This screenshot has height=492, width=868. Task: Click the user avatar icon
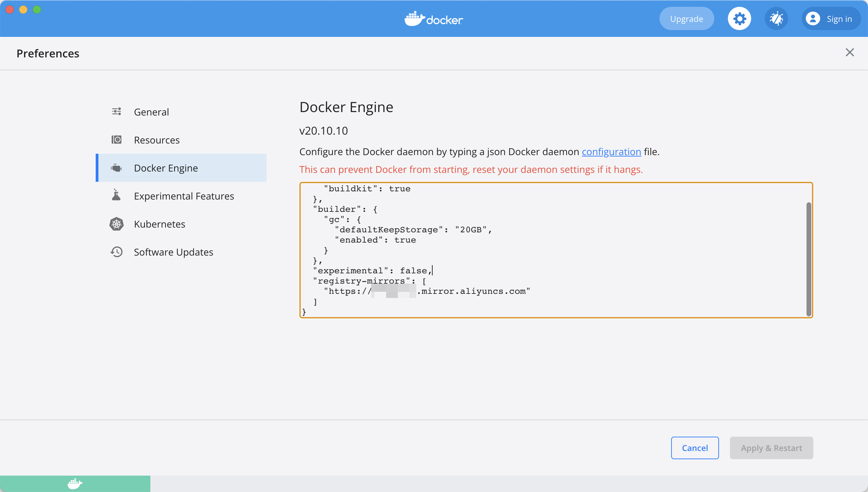pos(813,19)
